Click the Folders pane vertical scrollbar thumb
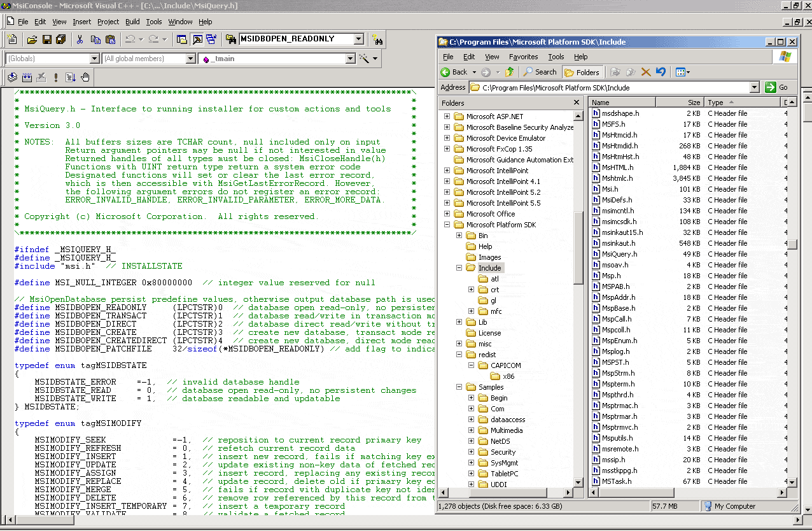This screenshot has width=812, height=531. [x=578, y=248]
